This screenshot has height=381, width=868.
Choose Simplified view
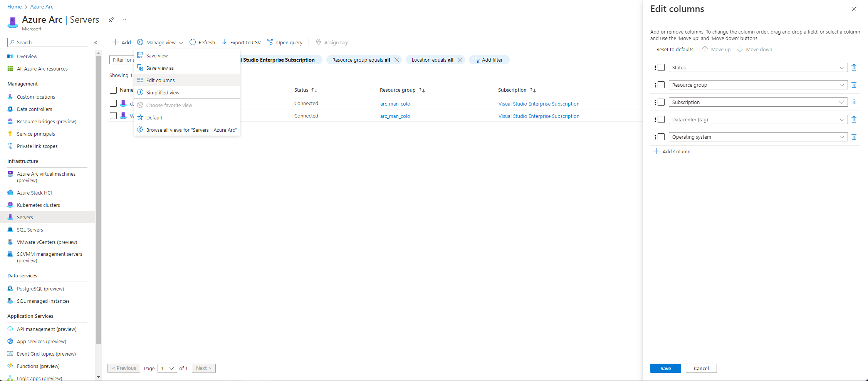click(187, 92)
